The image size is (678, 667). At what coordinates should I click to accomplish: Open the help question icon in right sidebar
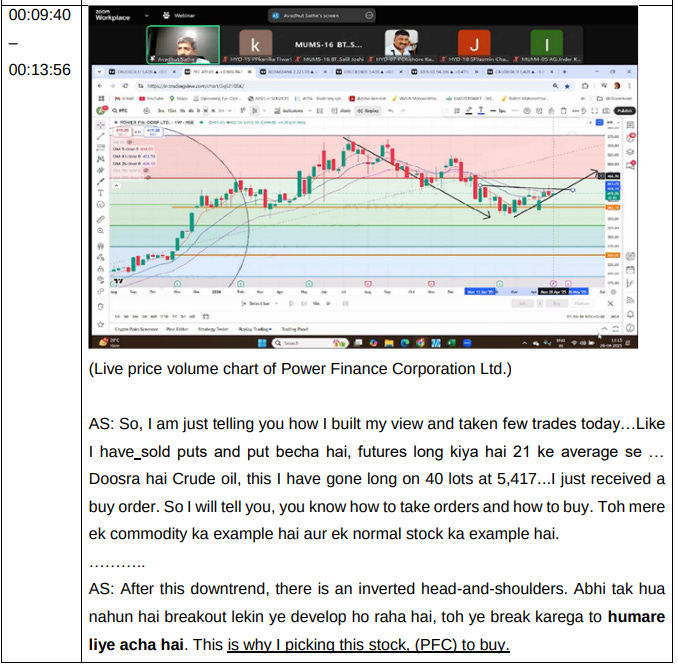coord(630,328)
